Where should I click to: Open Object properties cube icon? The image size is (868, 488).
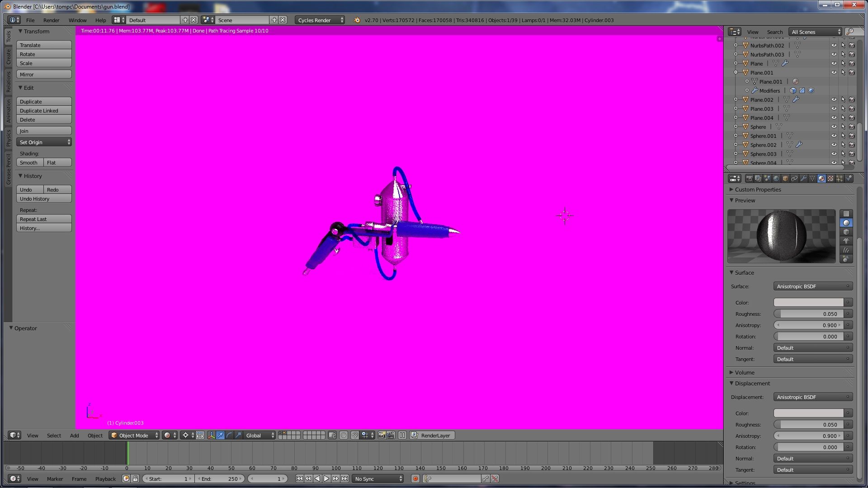[x=786, y=178]
